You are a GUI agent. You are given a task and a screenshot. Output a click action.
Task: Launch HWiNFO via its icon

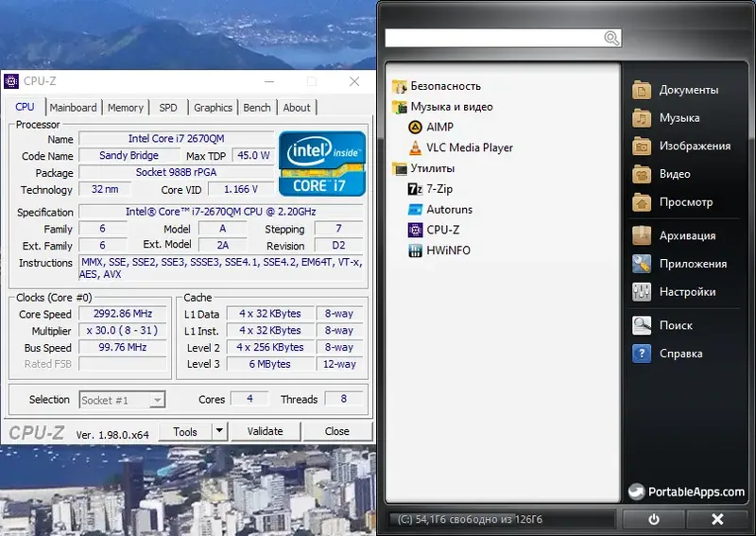[x=415, y=251]
